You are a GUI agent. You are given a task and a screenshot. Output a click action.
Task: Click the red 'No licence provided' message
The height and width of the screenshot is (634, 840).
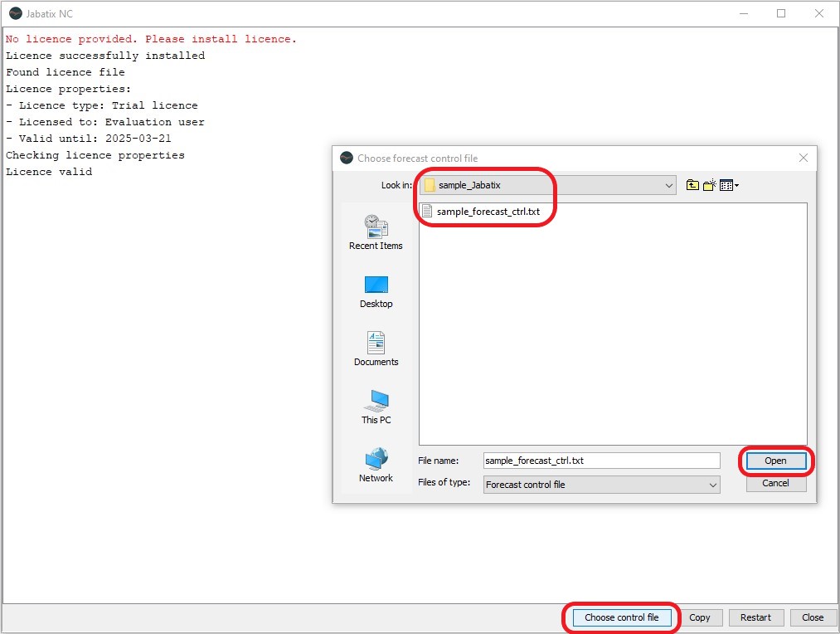(151, 39)
